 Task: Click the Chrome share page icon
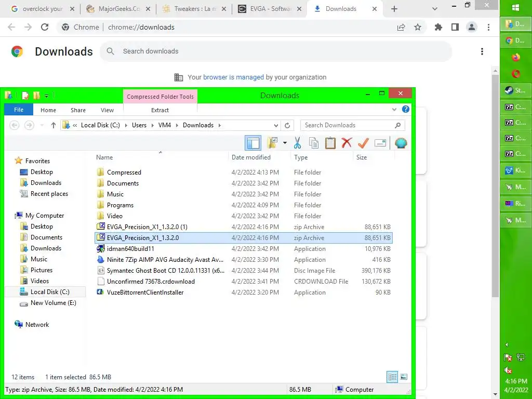[401, 27]
